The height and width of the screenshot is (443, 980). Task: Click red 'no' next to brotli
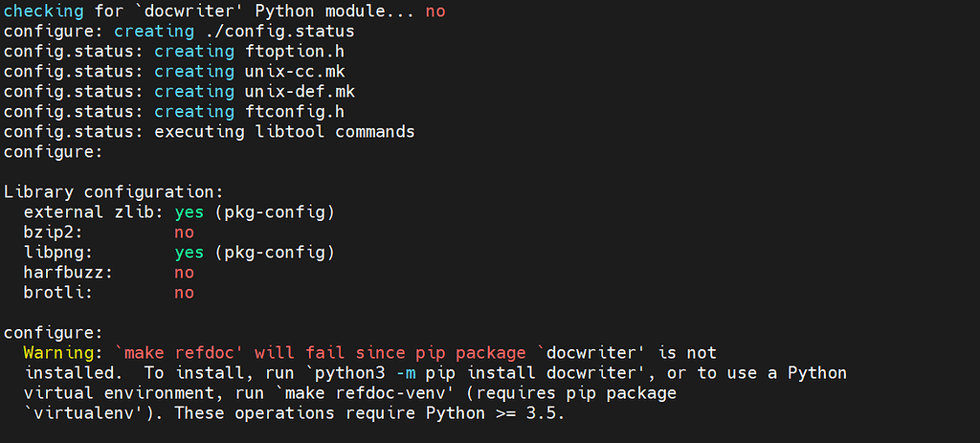point(185,293)
